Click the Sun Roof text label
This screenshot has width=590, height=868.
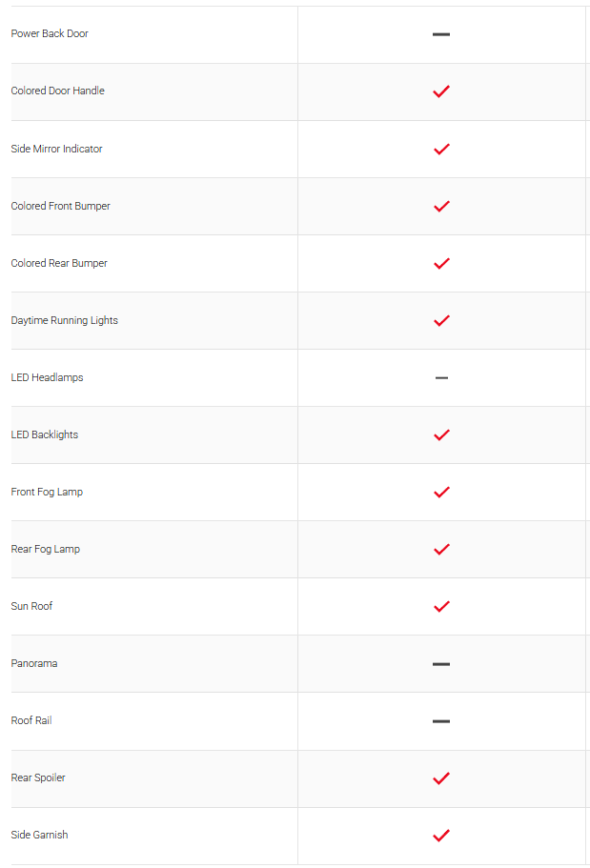tap(31, 606)
